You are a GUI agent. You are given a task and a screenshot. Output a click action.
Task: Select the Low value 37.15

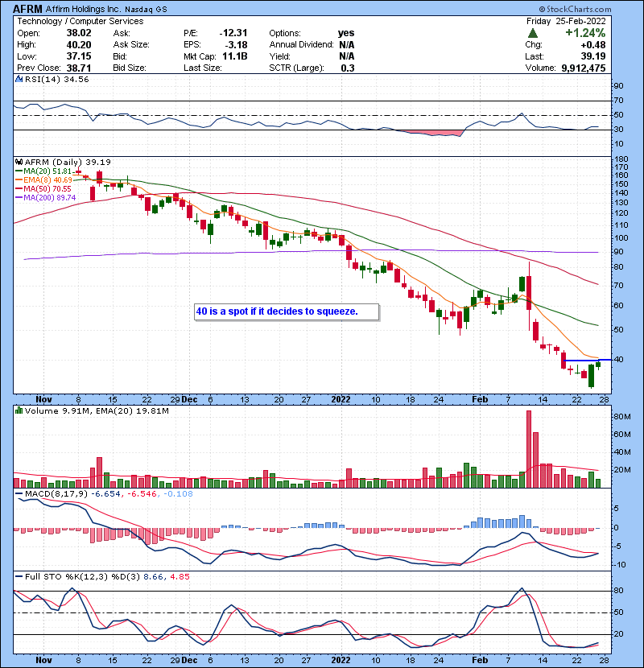coord(79,56)
